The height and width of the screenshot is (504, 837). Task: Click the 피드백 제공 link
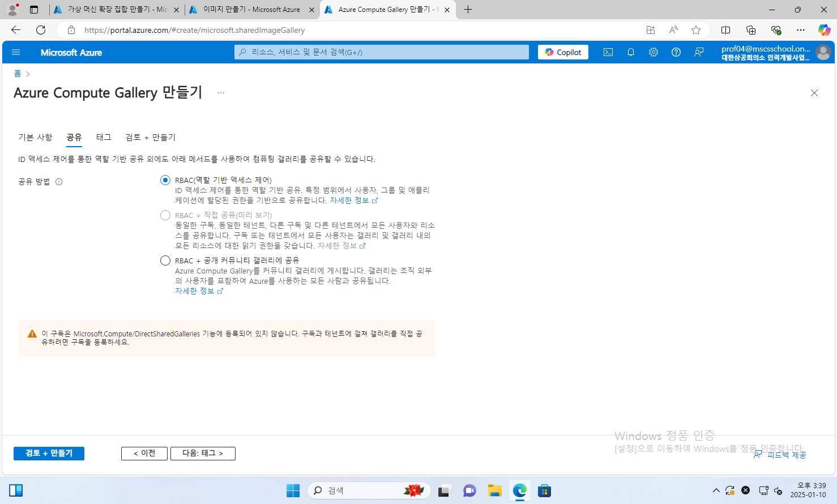[780, 455]
